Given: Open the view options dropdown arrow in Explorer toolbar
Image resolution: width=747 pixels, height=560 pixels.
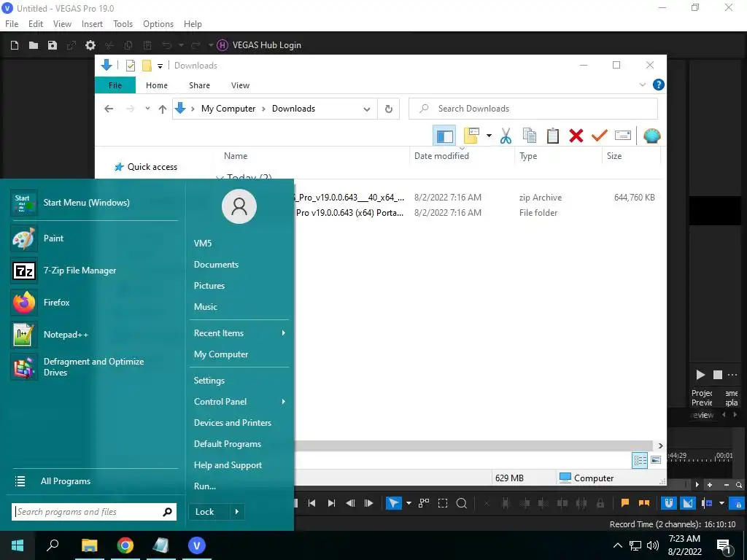Looking at the screenshot, I should pyautogui.click(x=489, y=136).
